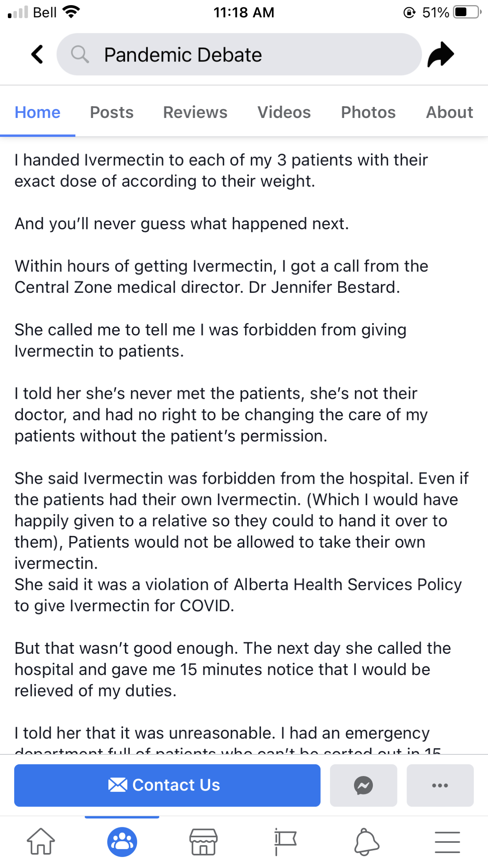The image size is (488, 868).
Task: Tap the share arrow icon
Action: click(441, 54)
